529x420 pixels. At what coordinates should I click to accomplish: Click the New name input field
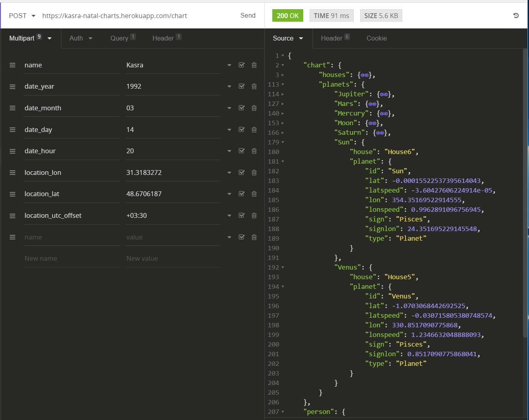[71, 259]
